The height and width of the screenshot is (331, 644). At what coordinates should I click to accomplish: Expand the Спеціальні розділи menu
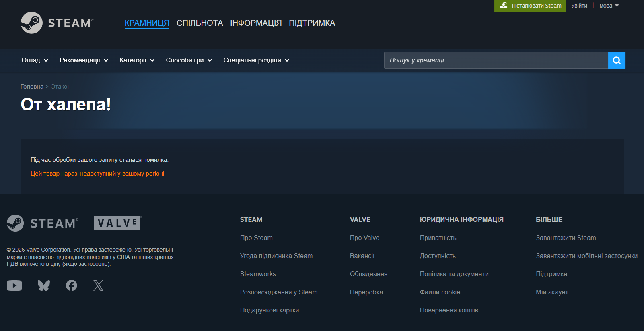(256, 60)
